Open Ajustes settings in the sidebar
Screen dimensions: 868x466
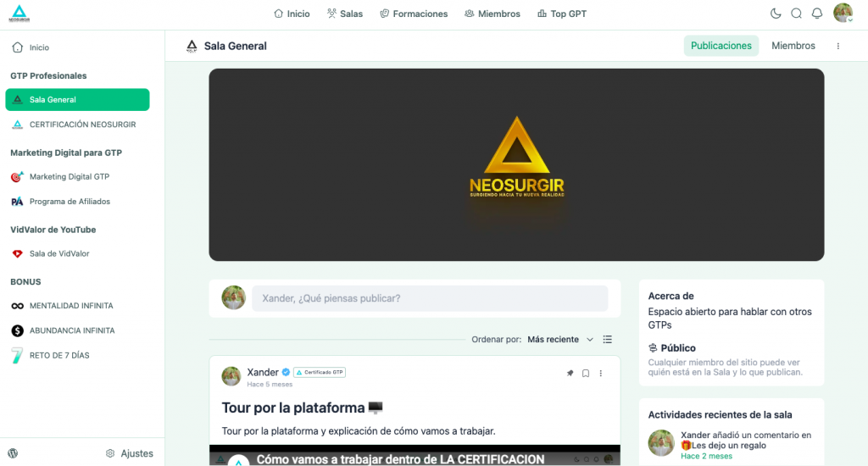[130, 453]
